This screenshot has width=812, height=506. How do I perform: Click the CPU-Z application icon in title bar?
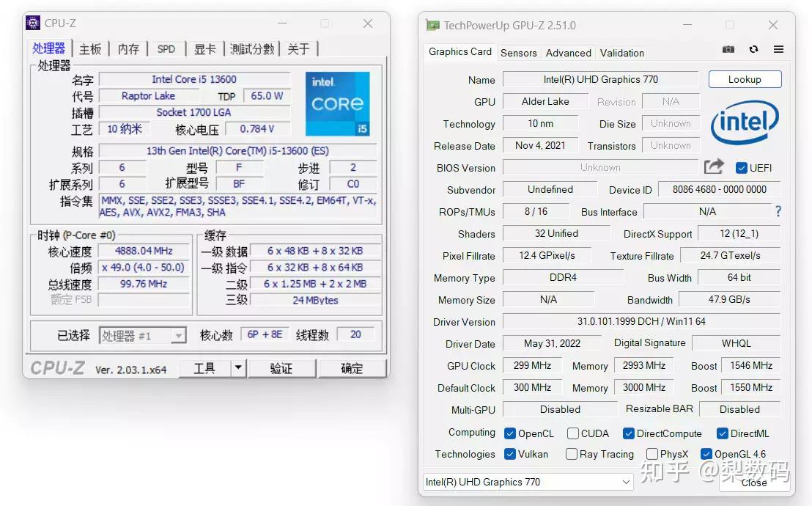pyautogui.click(x=32, y=22)
